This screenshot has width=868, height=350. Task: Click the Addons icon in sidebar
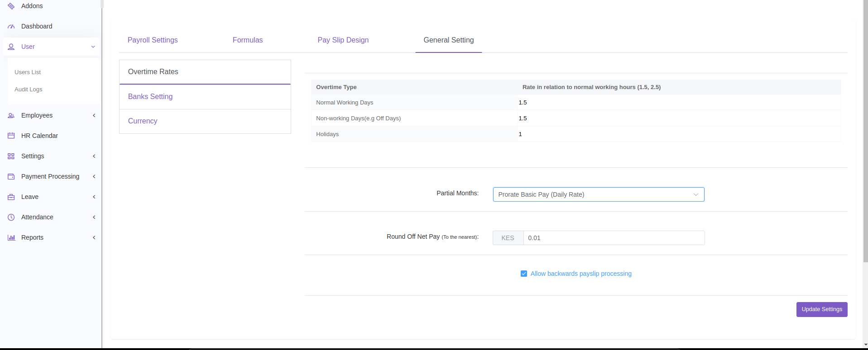point(11,6)
